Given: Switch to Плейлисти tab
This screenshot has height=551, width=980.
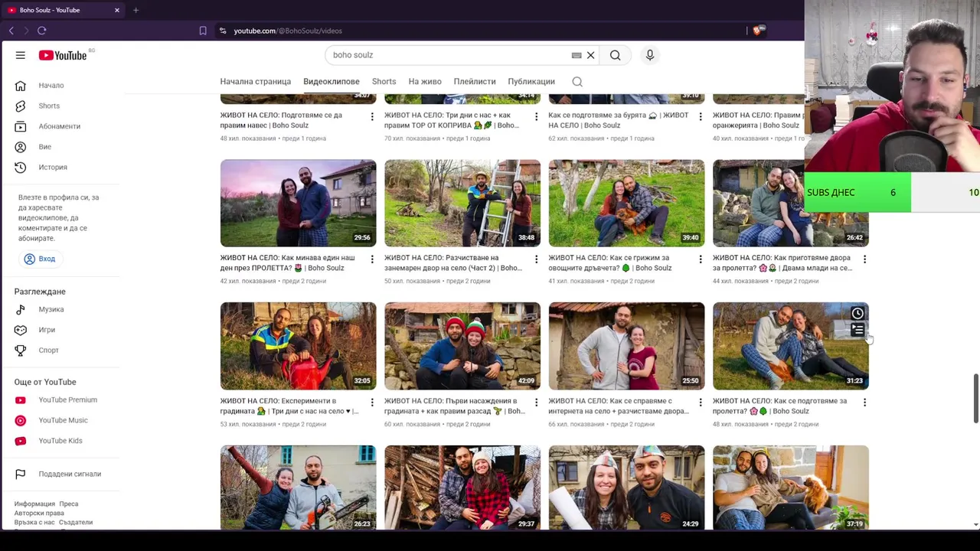Looking at the screenshot, I should 475,81.
